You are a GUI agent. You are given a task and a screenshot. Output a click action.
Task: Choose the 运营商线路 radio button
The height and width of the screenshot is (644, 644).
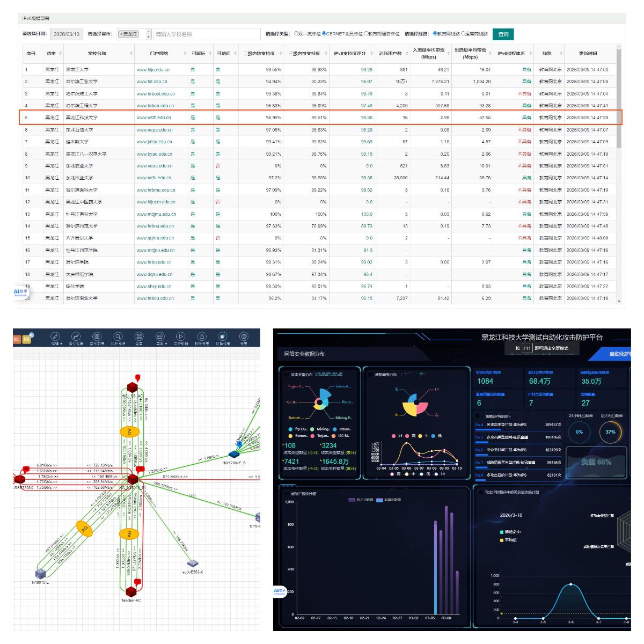[x=463, y=34]
